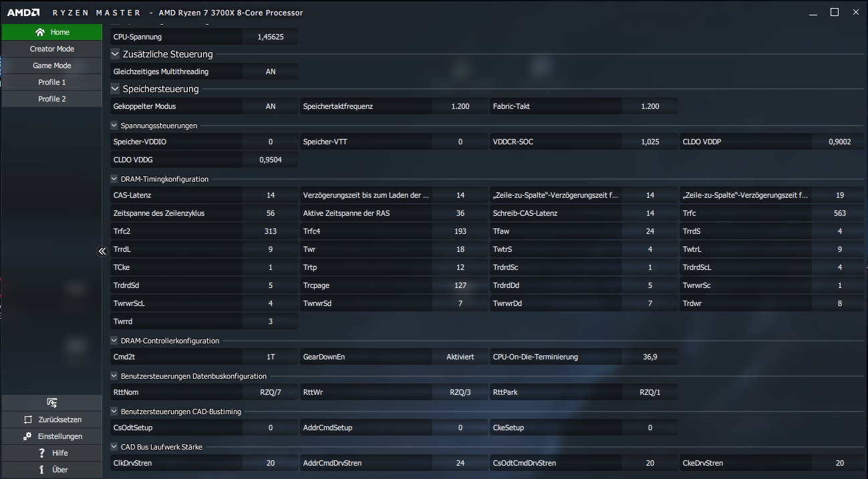Click the Speichertaktfrequenz value 1.200

[x=460, y=106]
